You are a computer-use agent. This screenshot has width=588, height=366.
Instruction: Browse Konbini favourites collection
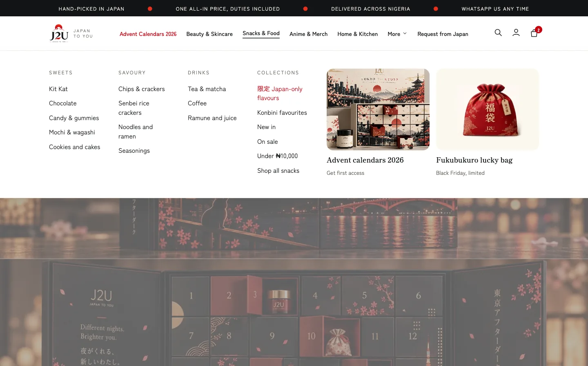click(282, 113)
